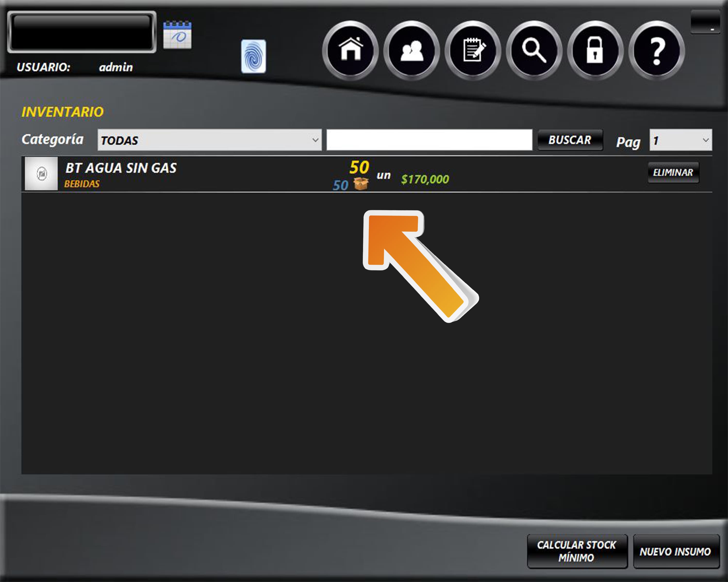Screen dimensions: 728x582
Task: Open the notepad edit icon
Action: click(473, 51)
